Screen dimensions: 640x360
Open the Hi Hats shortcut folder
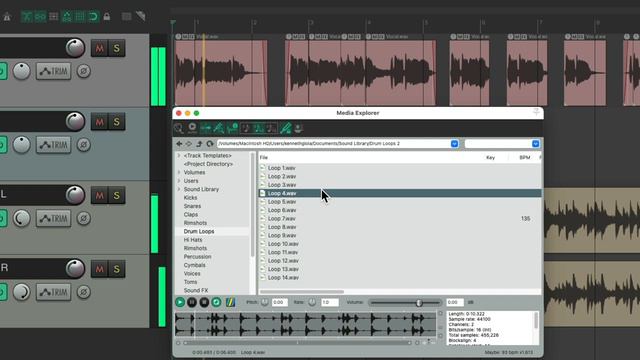tap(193, 240)
